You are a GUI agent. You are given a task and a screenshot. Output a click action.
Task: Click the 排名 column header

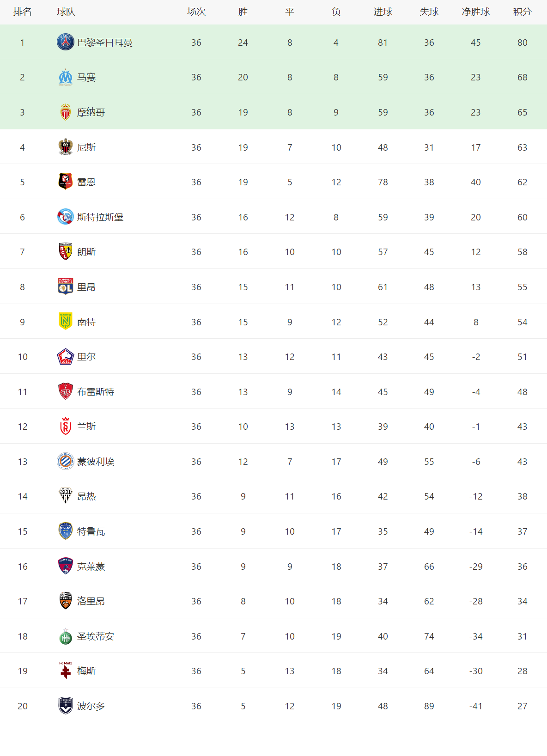click(x=23, y=12)
